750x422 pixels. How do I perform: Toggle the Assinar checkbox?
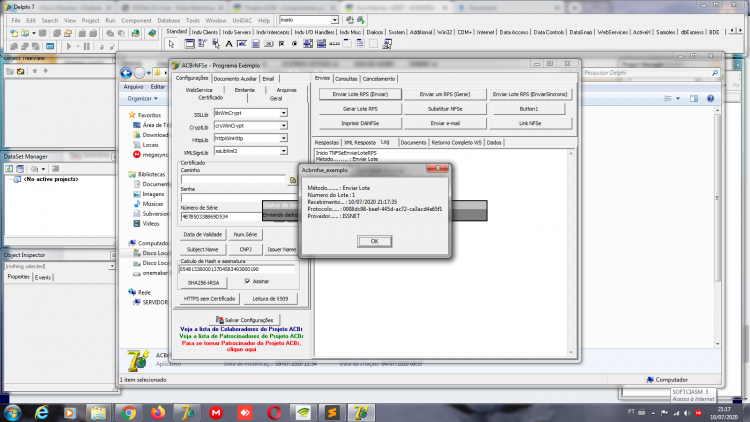247,281
